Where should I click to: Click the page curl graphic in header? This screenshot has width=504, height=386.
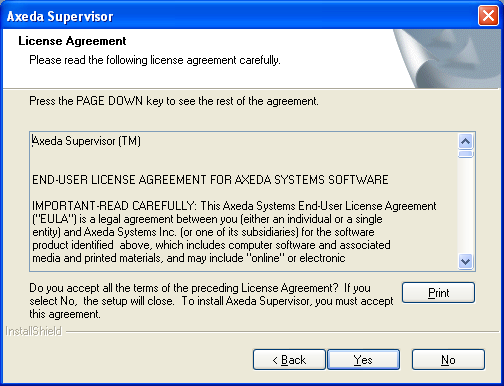click(x=447, y=58)
